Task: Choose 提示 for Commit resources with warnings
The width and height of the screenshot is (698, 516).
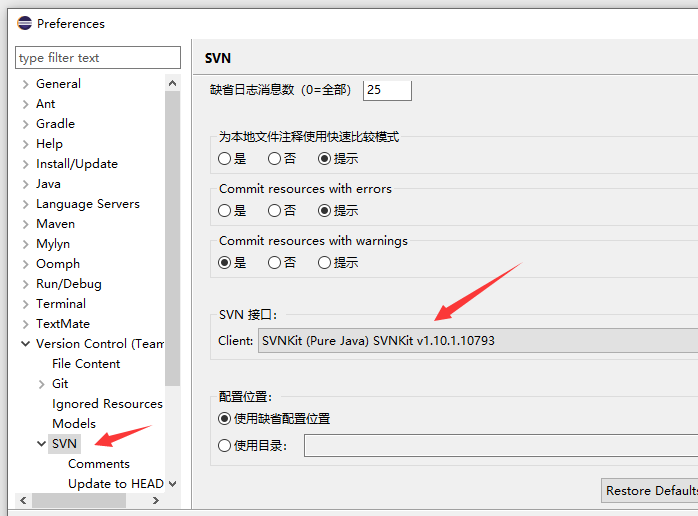Action: (x=325, y=263)
